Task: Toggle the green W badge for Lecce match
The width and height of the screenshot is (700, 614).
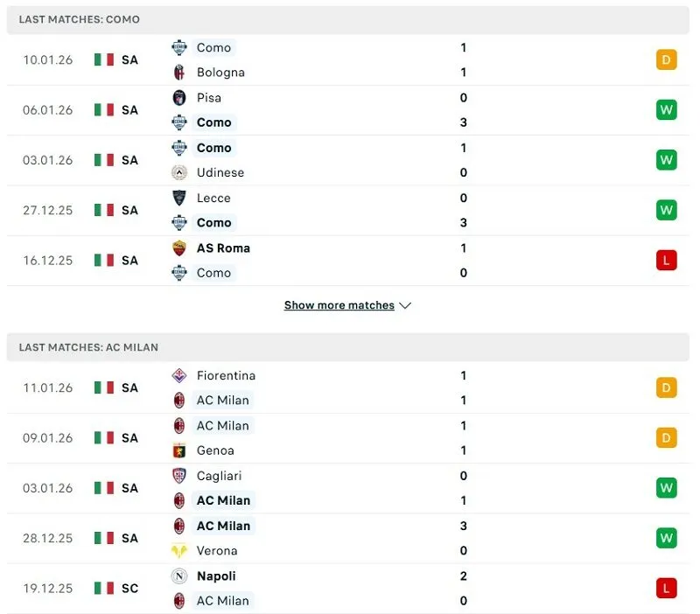Action: (666, 210)
